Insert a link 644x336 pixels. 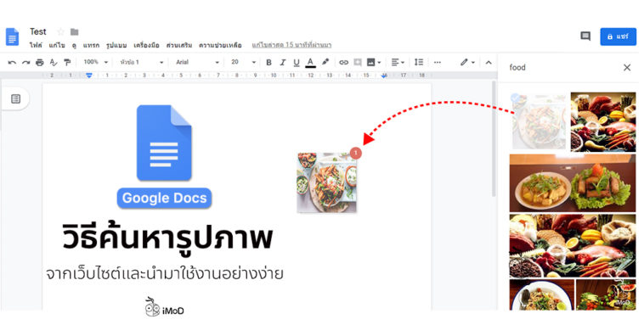[343, 62]
